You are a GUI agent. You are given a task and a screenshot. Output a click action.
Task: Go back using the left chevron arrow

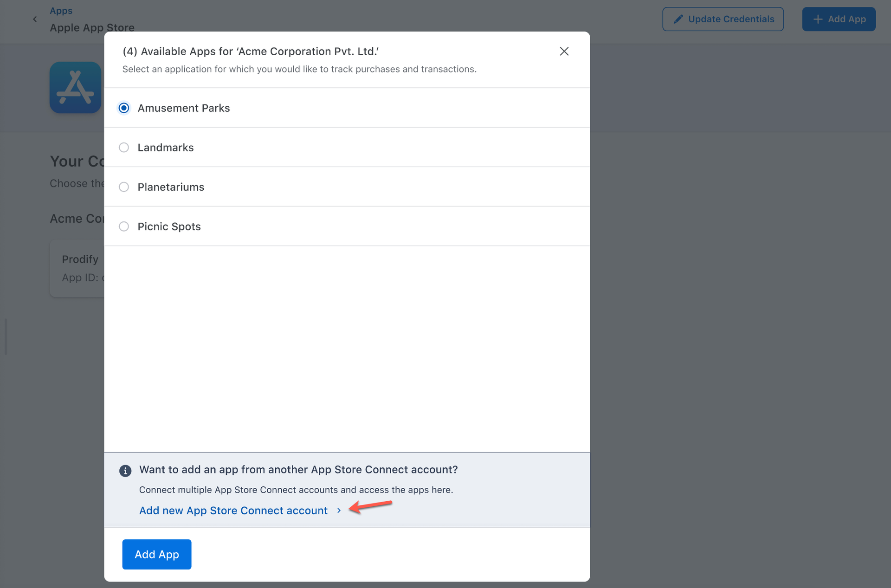[x=35, y=19]
